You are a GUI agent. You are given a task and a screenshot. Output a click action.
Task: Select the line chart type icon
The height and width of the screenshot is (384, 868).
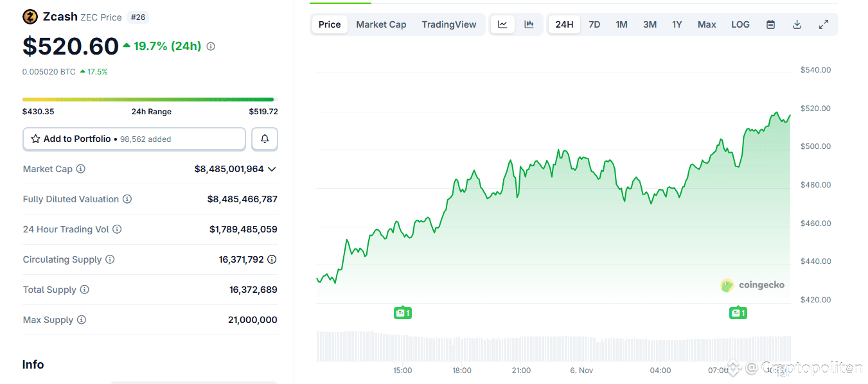[x=502, y=24]
